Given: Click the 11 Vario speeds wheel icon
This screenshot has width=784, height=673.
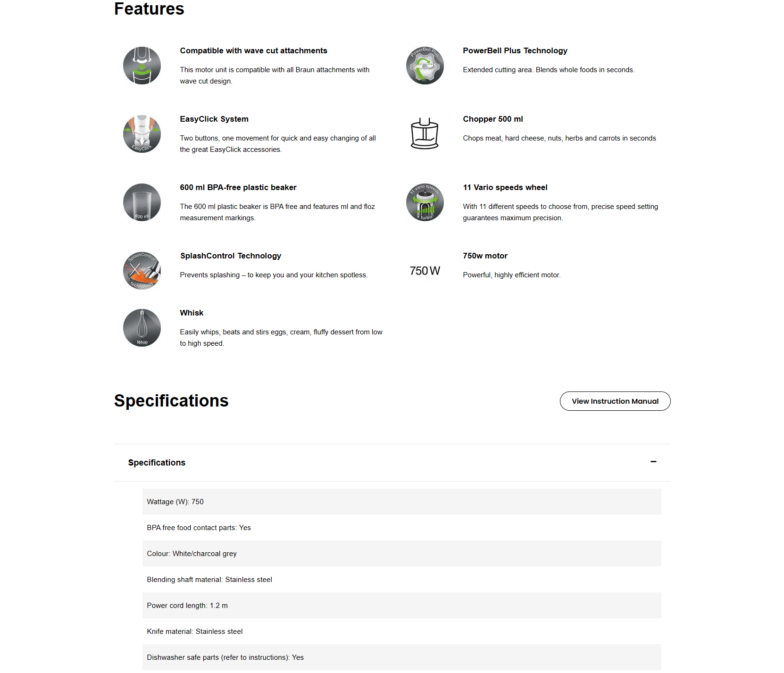Looking at the screenshot, I should click(425, 202).
